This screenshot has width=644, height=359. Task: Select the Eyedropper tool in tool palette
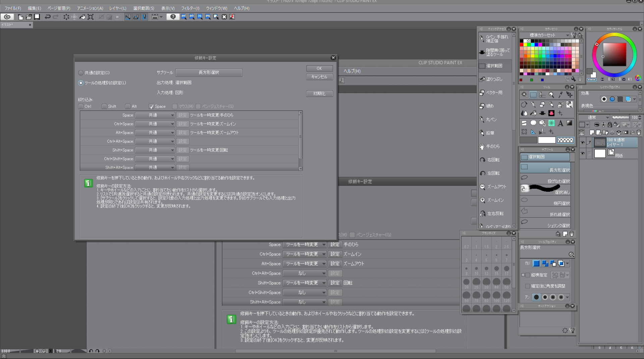click(560, 95)
